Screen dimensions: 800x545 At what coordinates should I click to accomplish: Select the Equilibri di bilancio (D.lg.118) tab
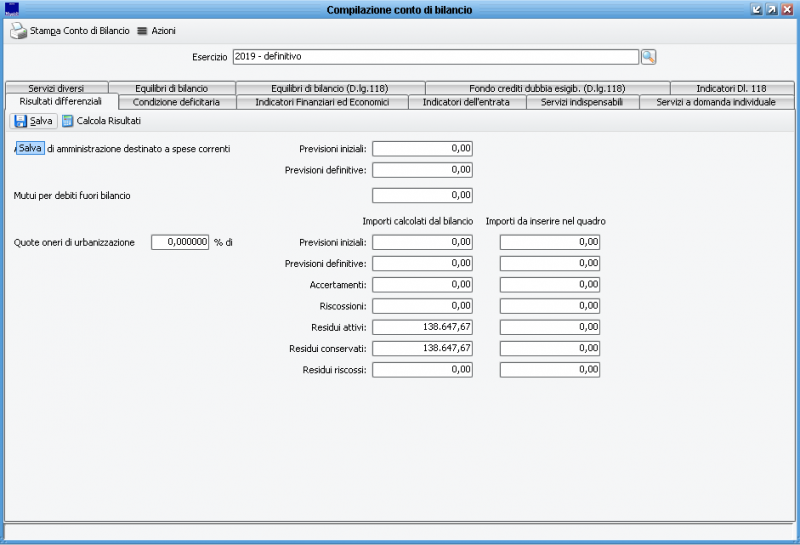329,88
